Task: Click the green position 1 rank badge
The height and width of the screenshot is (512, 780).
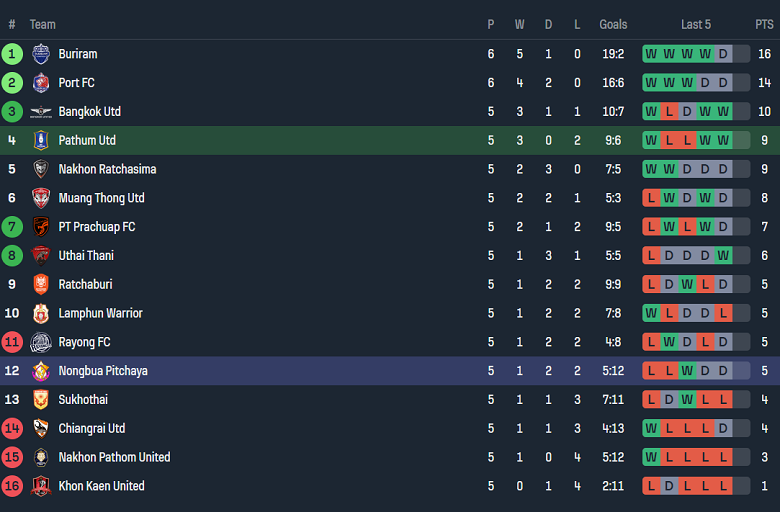Action: click(12, 54)
